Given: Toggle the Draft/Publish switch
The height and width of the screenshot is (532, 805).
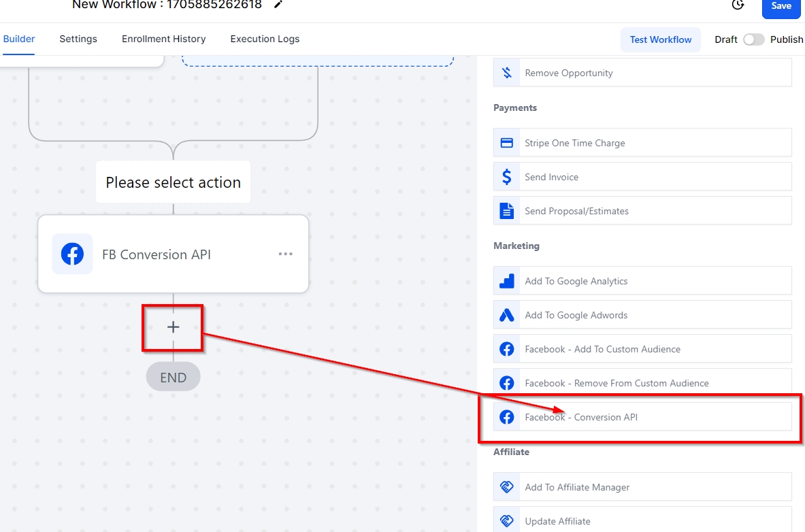Looking at the screenshot, I should 753,39.
